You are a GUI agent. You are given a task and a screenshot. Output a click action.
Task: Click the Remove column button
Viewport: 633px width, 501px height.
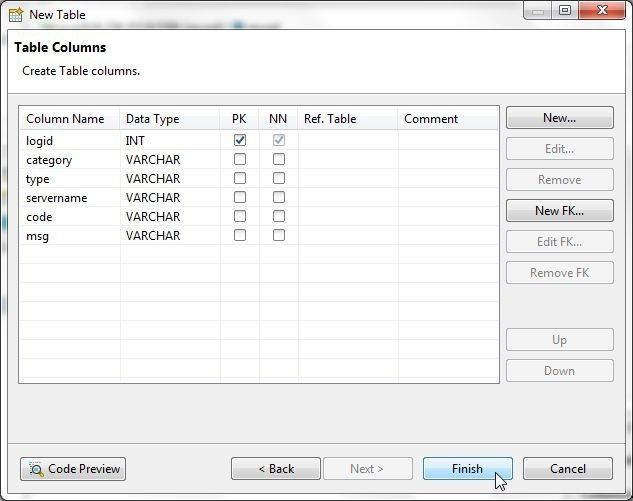pyautogui.click(x=560, y=180)
